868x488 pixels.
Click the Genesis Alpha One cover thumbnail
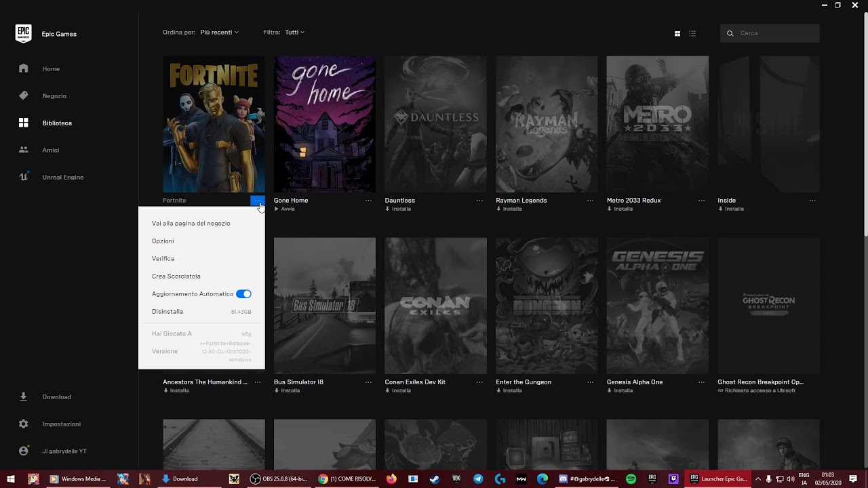point(658,305)
